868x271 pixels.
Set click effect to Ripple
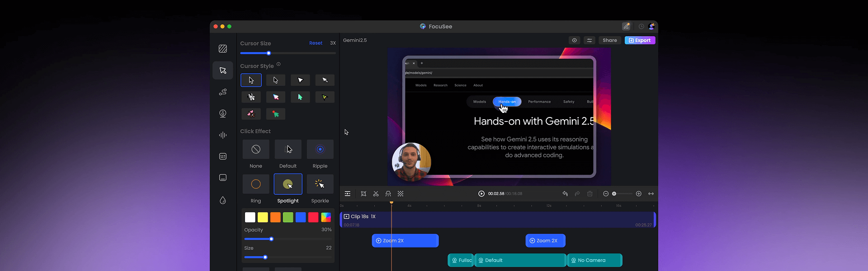tap(320, 149)
